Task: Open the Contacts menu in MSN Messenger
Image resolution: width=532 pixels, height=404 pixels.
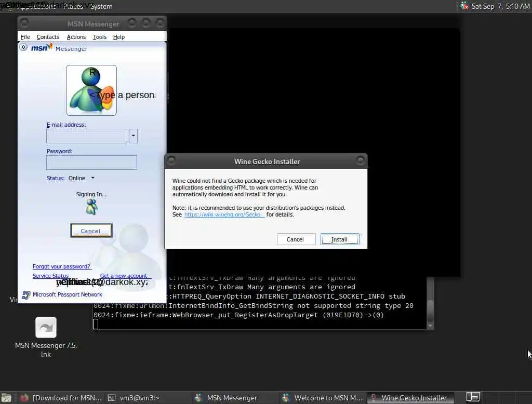Action: 48,37
